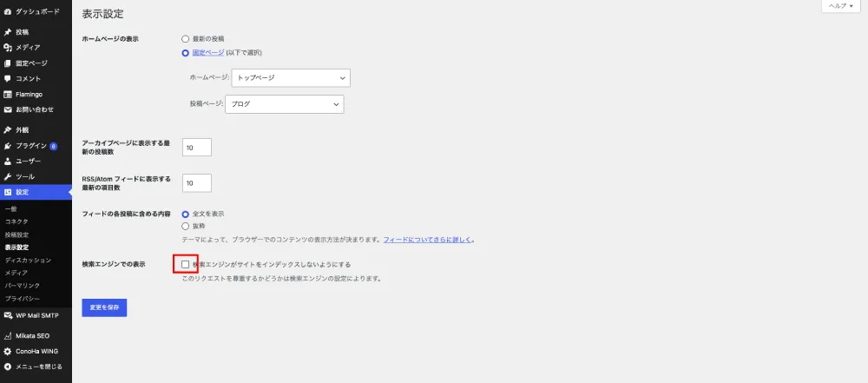Click the ConoHa WING label

36,352
